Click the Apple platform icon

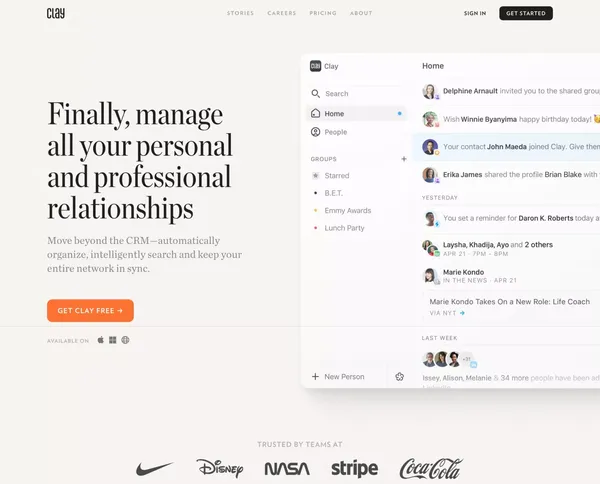click(101, 340)
